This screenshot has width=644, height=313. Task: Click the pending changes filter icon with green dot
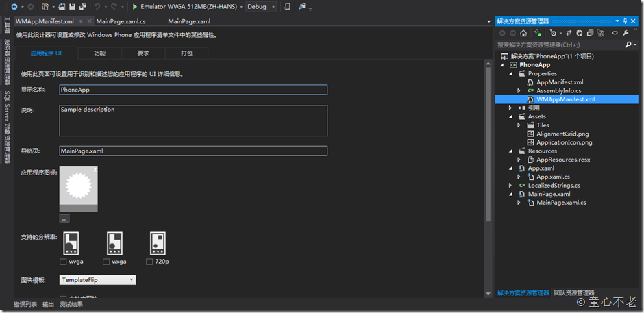(538, 34)
